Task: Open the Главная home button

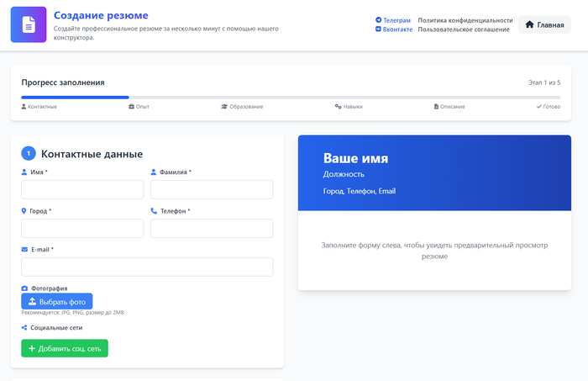Action: click(x=544, y=24)
